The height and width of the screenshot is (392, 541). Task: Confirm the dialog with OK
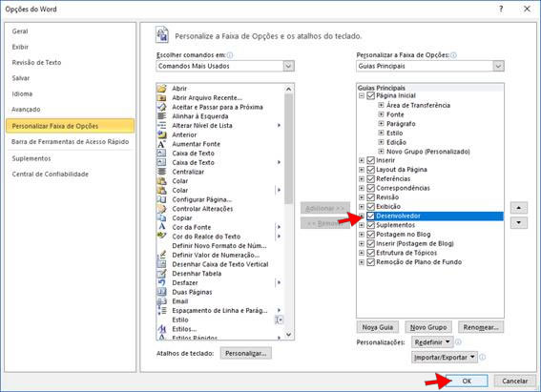[467, 381]
